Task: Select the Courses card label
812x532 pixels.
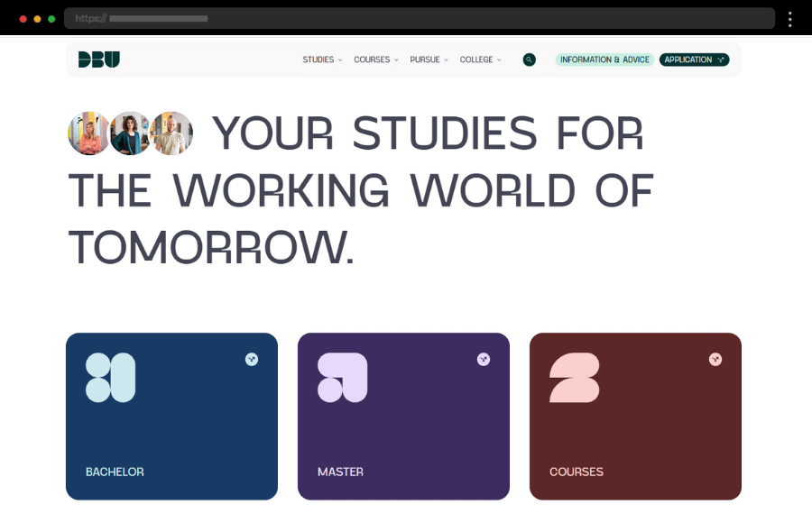Action: [576, 472]
